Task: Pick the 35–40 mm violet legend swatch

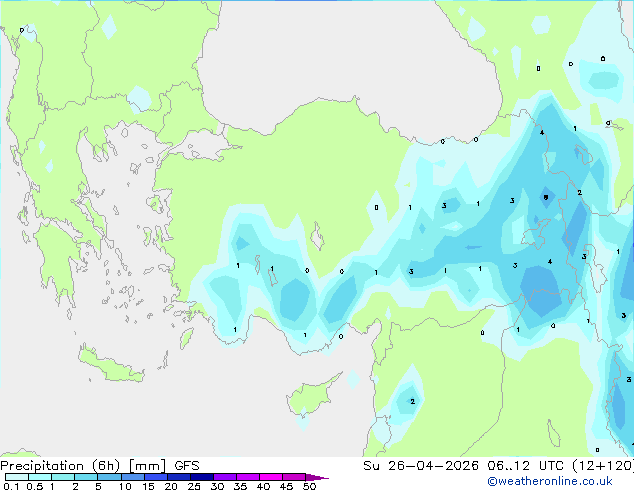Action: [x=247, y=477]
